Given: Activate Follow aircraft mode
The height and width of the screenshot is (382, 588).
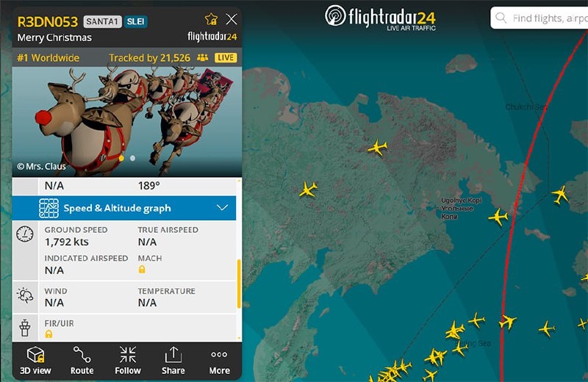Looking at the screenshot, I should coord(128,360).
